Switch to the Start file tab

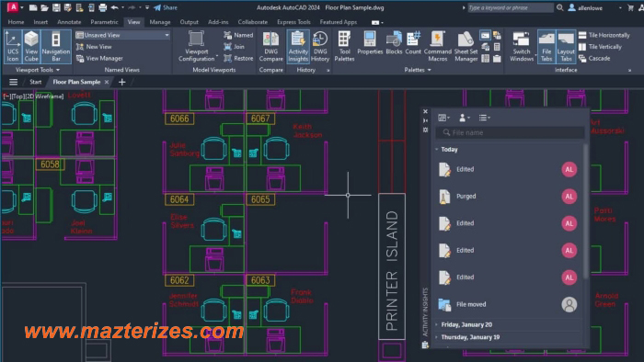click(35, 82)
